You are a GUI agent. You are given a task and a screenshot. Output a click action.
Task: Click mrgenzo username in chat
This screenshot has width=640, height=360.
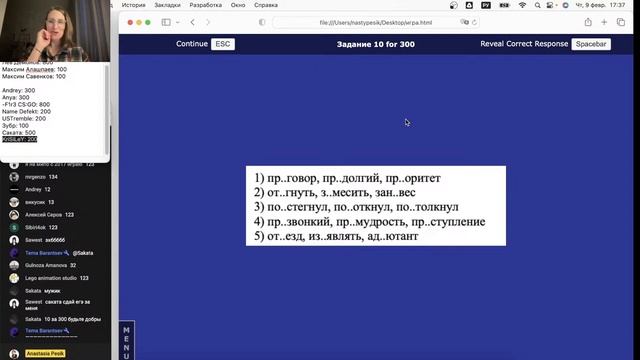[36, 177]
